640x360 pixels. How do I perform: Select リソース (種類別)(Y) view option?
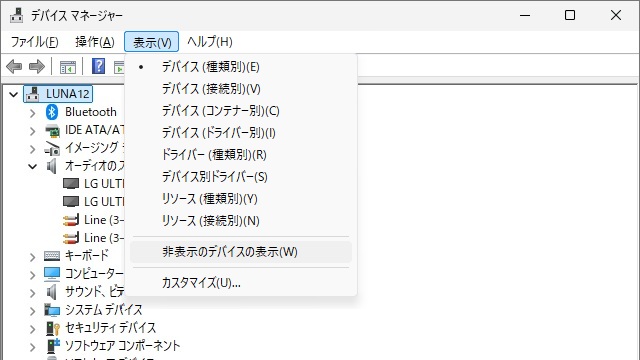241,199
